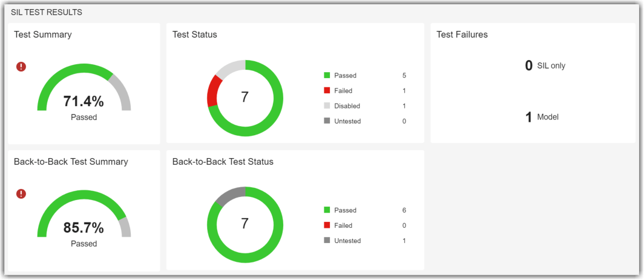The image size is (644, 280).
Task: Click the Passed count 6 in Back-to-Back Test Status
Action: click(x=404, y=210)
